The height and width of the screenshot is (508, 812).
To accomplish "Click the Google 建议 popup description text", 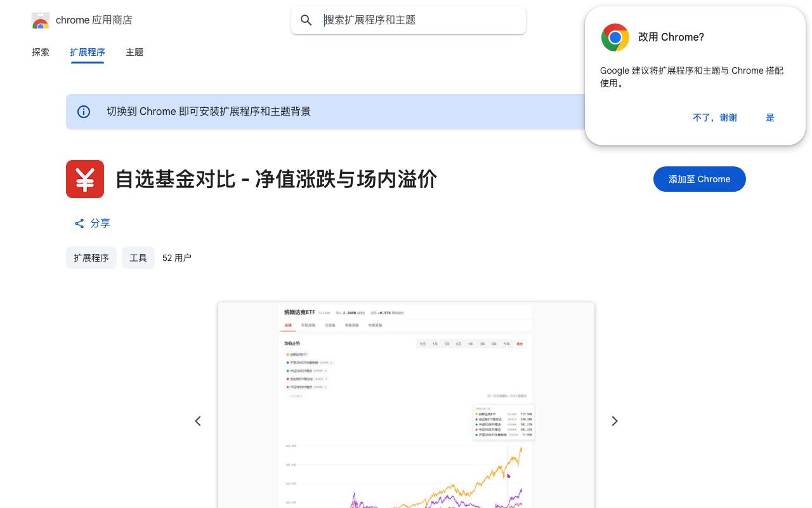I will point(691,77).
